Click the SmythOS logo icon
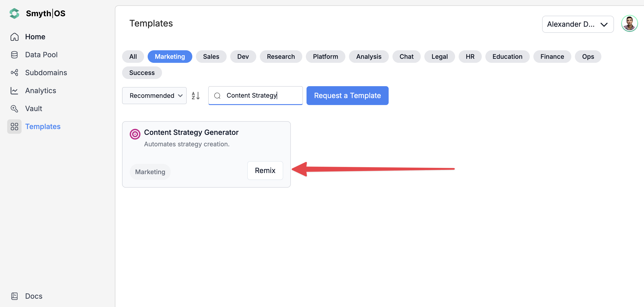644x307 pixels. (x=14, y=13)
